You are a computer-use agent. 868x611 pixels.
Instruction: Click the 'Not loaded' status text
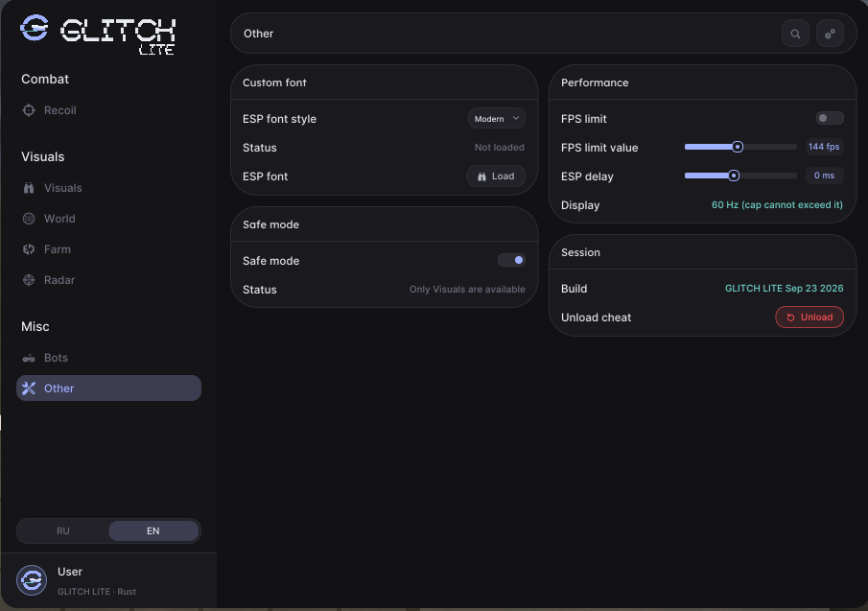pyautogui.click(x=500, y=147)
